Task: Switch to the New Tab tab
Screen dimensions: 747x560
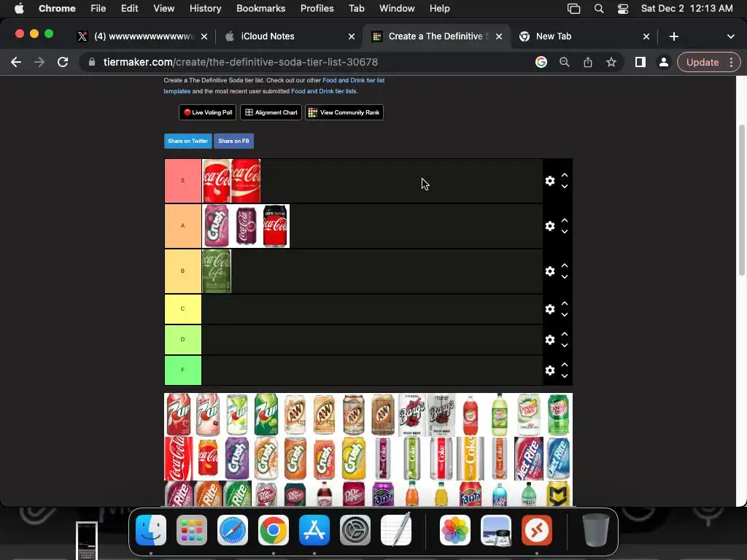Action: (x=584, y=36)
